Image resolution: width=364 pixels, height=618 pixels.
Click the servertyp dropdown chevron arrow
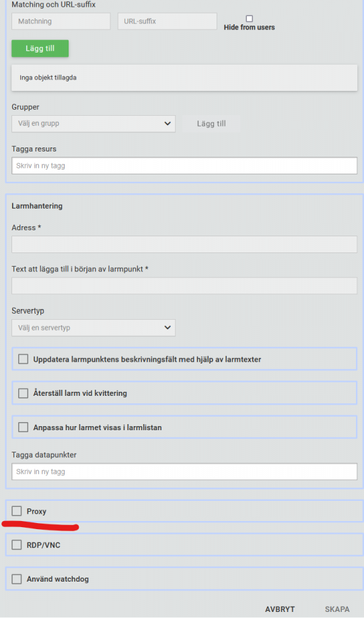tap(168, 328)
